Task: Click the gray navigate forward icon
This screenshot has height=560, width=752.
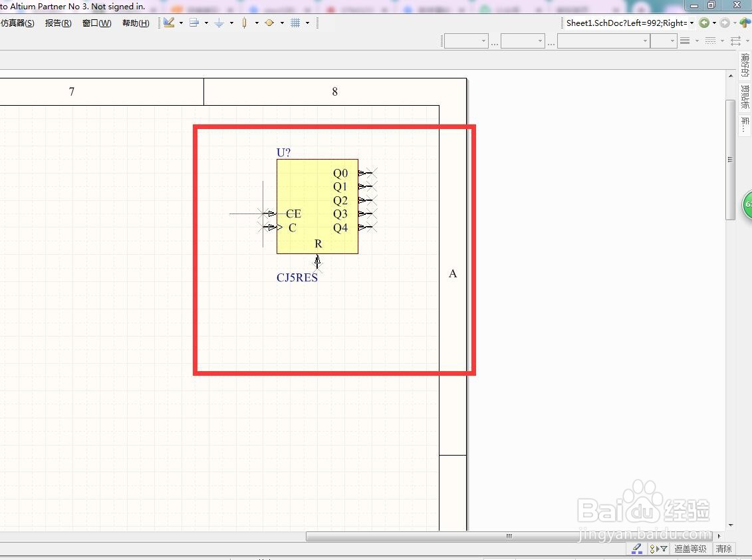Action: coord(725,23)
